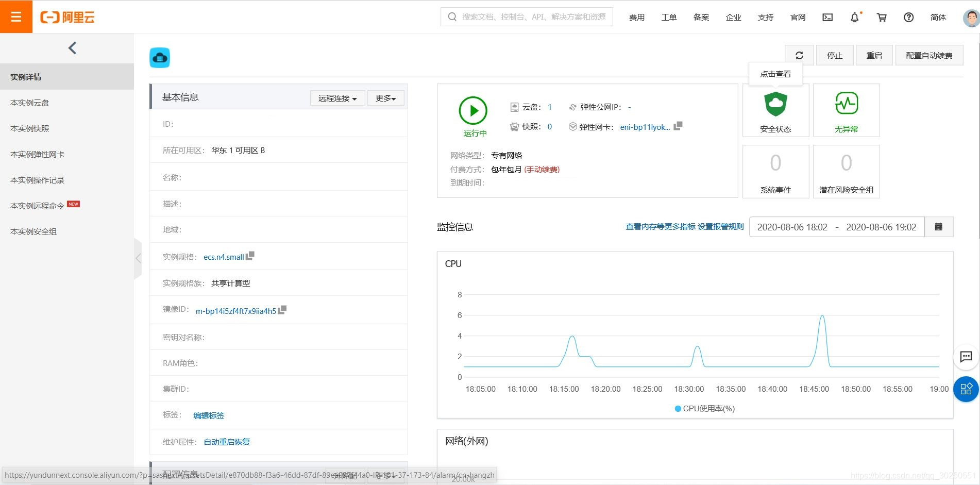Click the 编辑标签 link

tap(209, 415)
